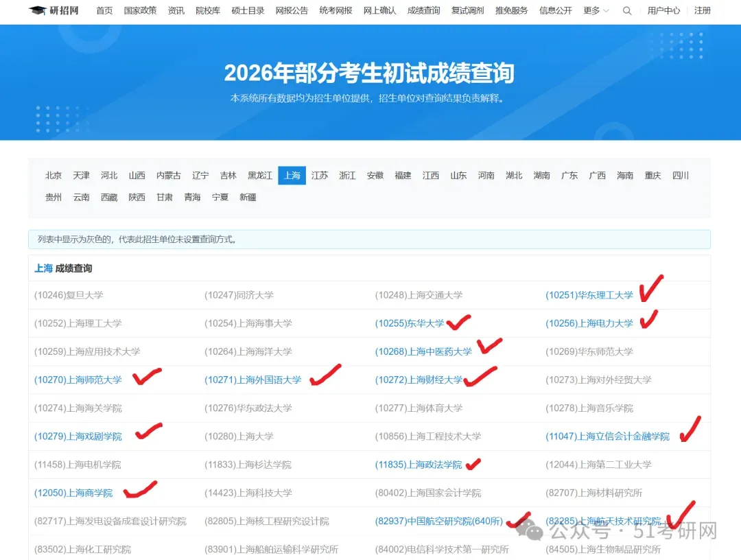Select the 陕西 province tab
Screen dimensions: 741x560
coord(137,197)
